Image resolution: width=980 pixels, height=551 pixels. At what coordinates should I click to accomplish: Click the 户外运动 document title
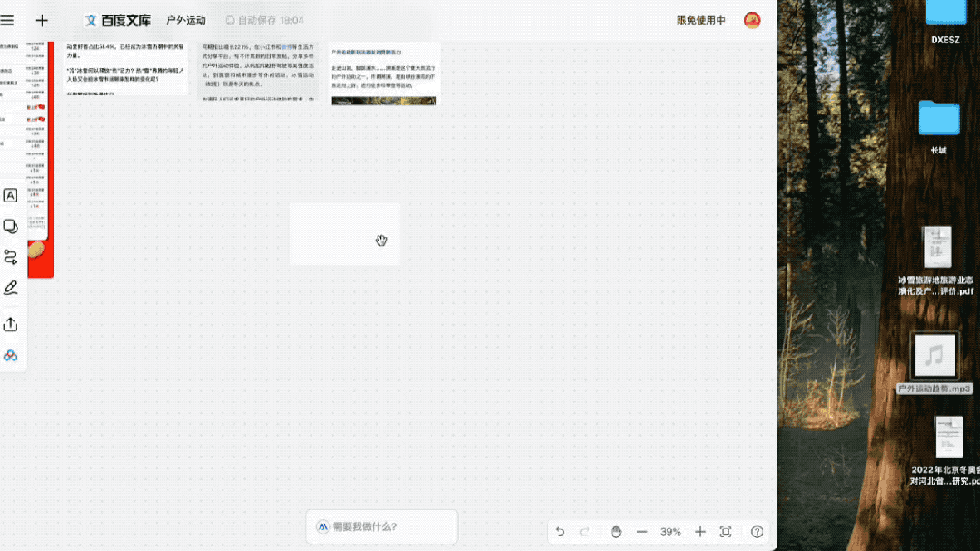(186, 21)
